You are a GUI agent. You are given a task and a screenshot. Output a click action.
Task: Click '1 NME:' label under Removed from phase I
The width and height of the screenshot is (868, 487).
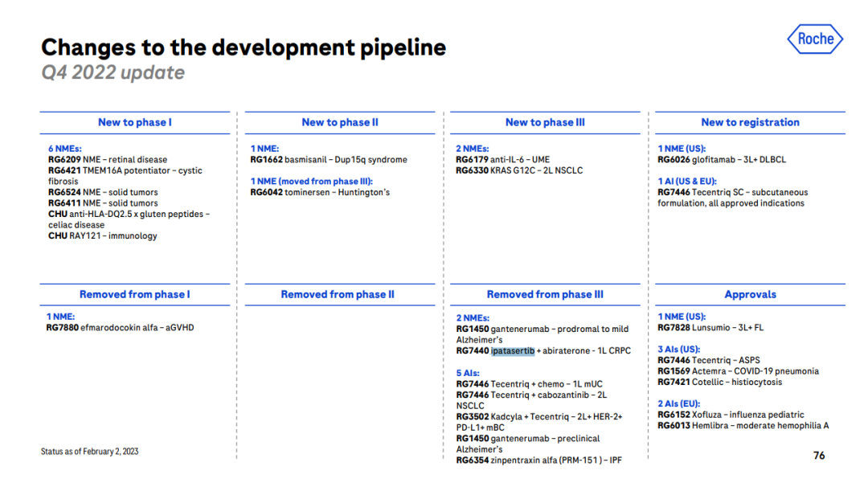tap(60, 317)
